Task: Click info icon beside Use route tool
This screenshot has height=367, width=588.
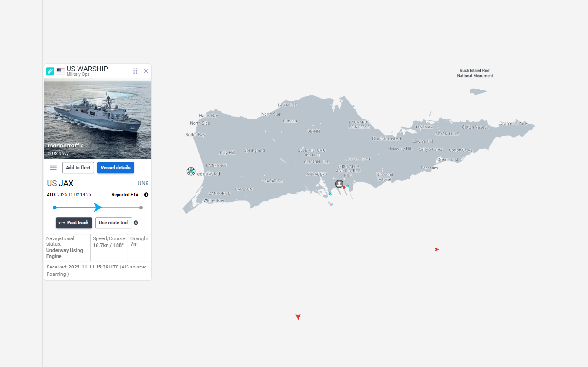Action: click(x=136, y=223)
